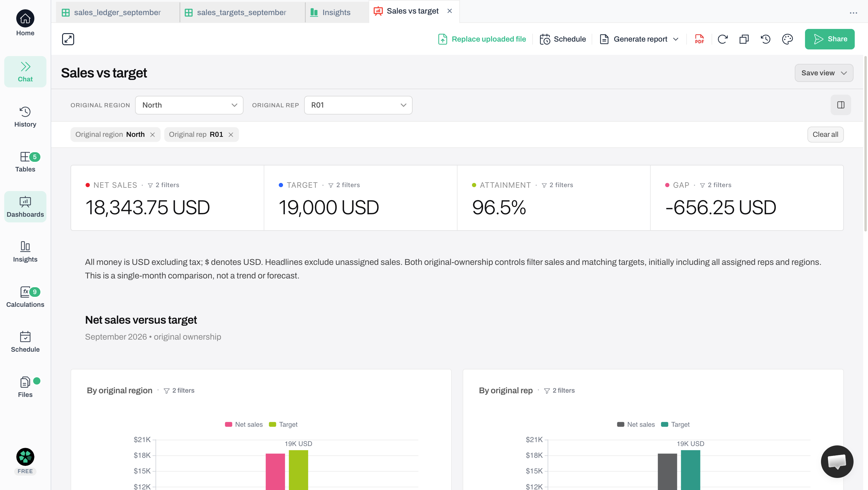This screenshot has width=868, height=490.
Task: Export dashboard as PDF
Action: click(700, 39)
